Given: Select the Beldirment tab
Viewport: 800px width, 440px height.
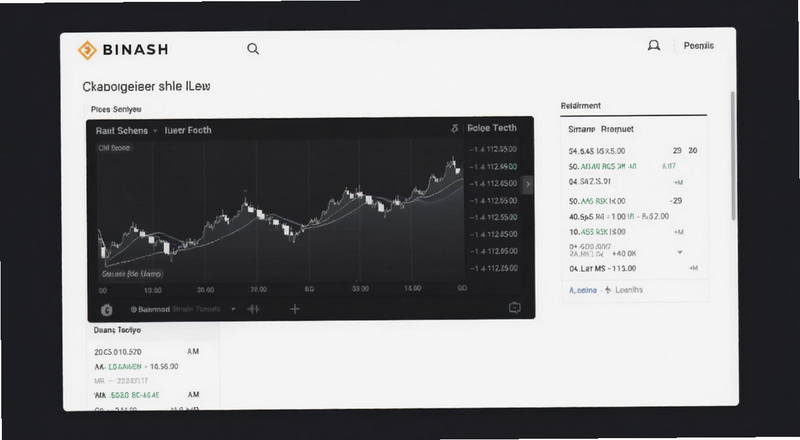Looking at the screenshot, I should 581,106.
